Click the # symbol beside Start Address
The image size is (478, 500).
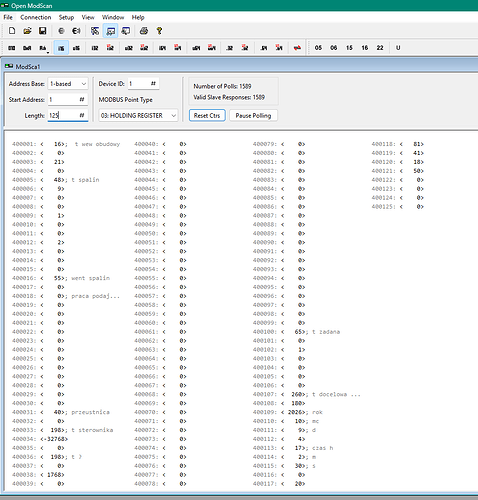[82, 99]
